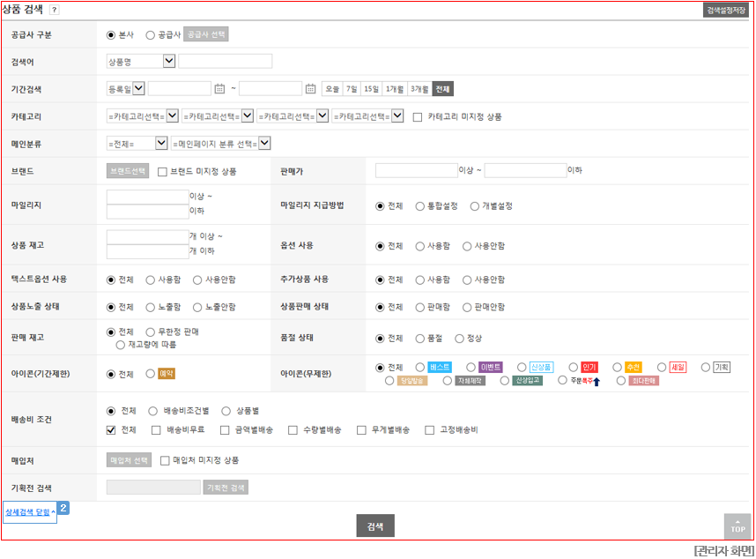Open the 메인페이지 분류 선택 dropdown

221,144
